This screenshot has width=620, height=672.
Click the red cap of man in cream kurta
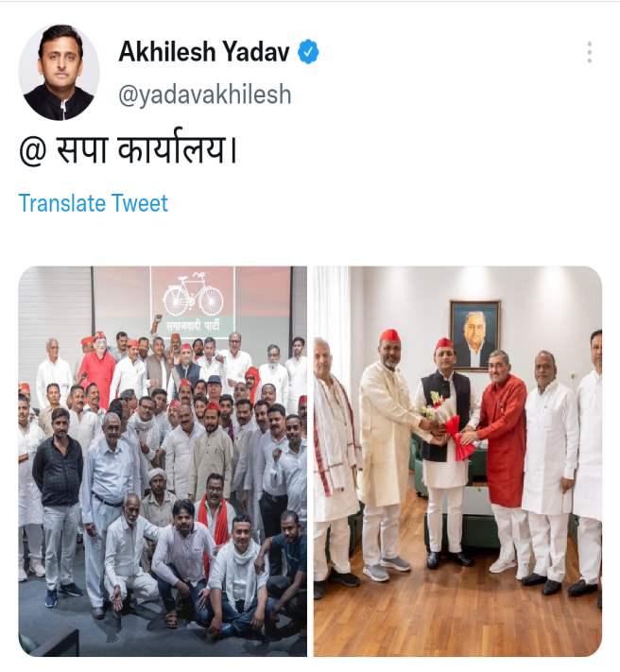pyautogui.click(x=390, y=336)
